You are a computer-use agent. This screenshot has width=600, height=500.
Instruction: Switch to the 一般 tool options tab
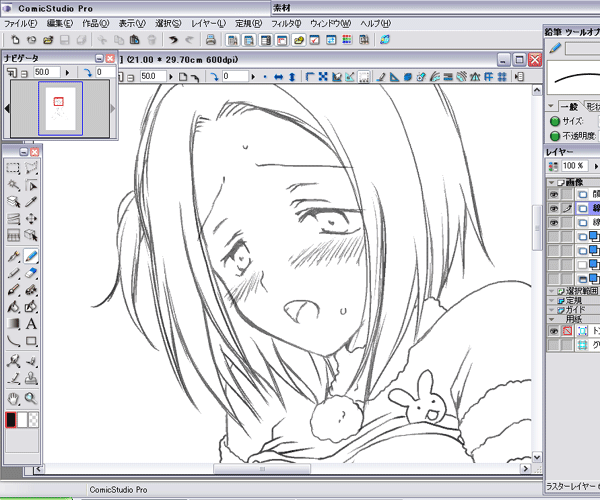point(569,106)
